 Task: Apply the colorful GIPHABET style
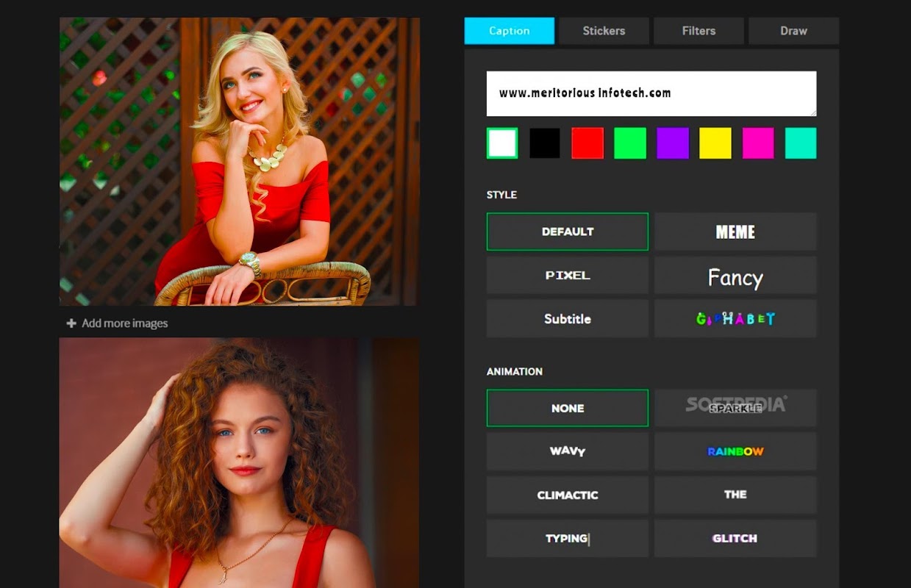[735, 319]
